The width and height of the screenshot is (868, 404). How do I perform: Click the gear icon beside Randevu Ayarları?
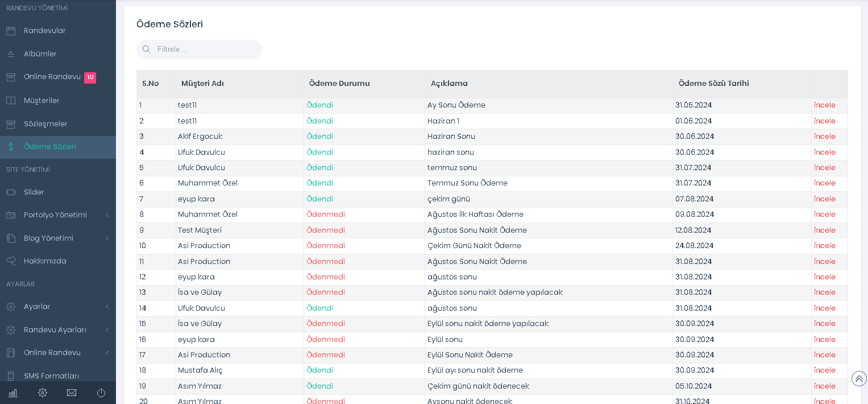click(11, 330)
